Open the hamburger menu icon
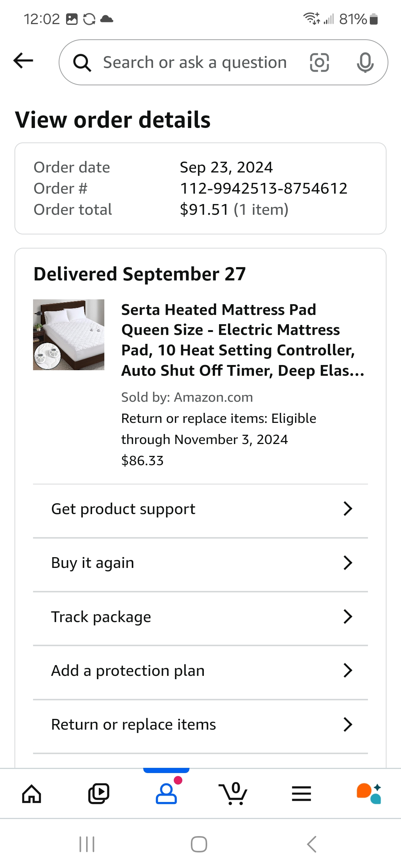 pyautogui.click(x=301, y=794)
